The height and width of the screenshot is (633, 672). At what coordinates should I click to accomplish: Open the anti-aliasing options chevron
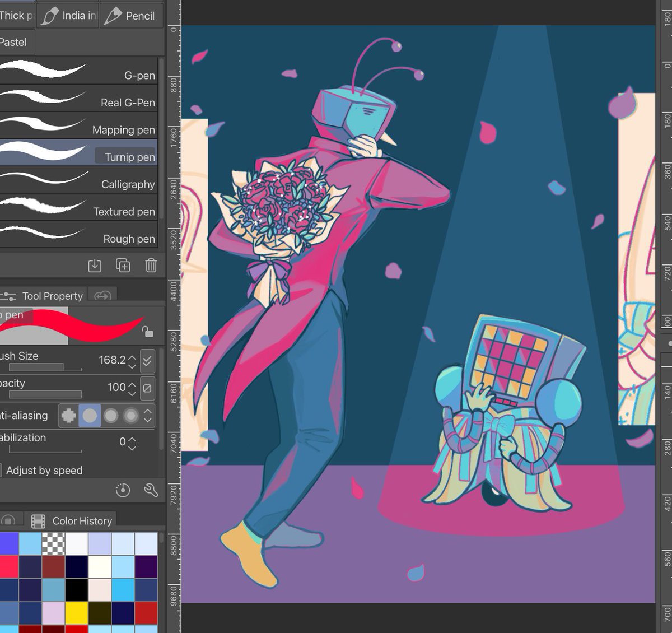point(147,416)
